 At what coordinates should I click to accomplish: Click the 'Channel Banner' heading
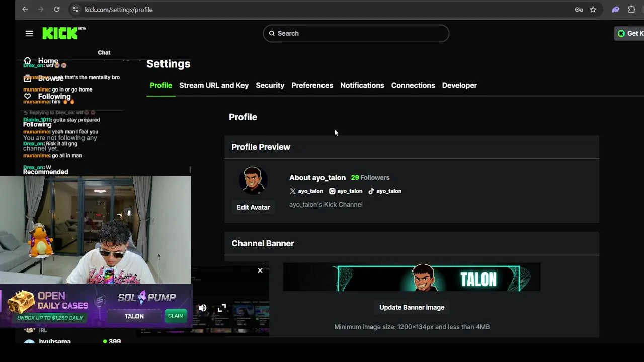pyautogui.click(x=263, y=243)
